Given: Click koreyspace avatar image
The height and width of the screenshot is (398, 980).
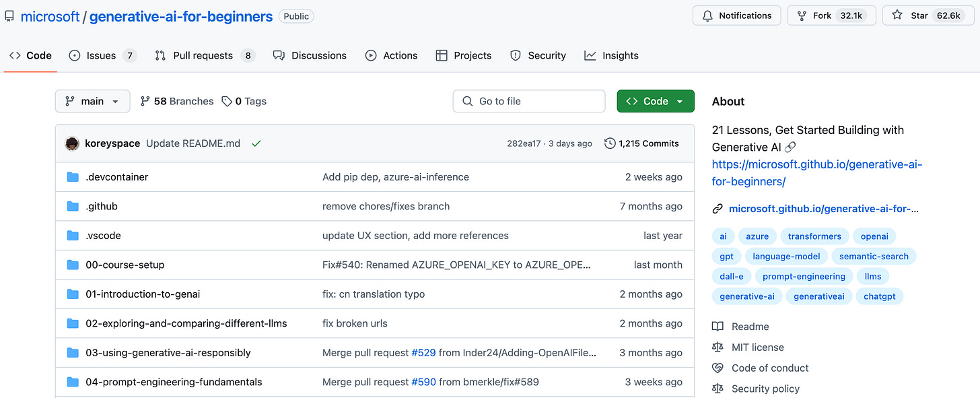Looking at the screenshot, I should pyautogui.click(x=72, y=143).
